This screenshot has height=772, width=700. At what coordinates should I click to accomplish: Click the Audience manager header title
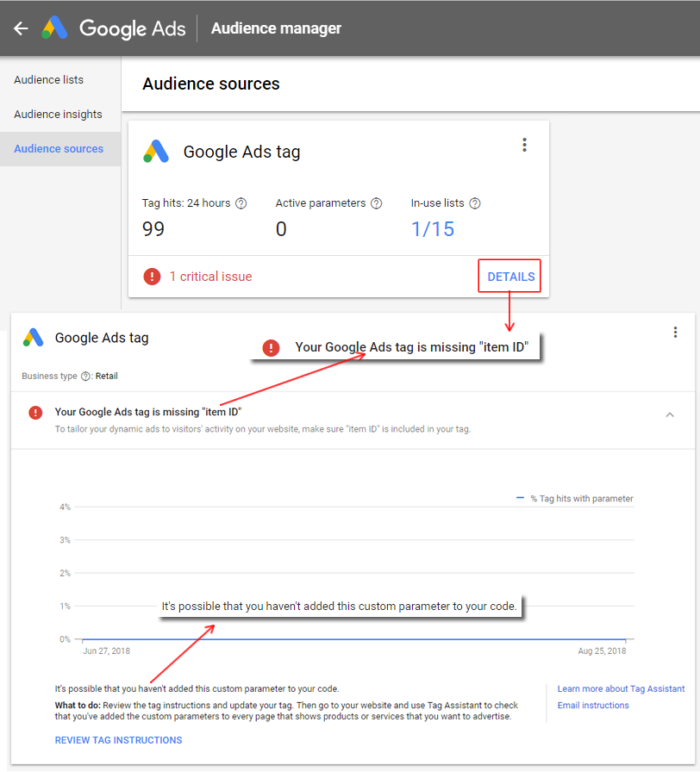(x=276, y=28)
